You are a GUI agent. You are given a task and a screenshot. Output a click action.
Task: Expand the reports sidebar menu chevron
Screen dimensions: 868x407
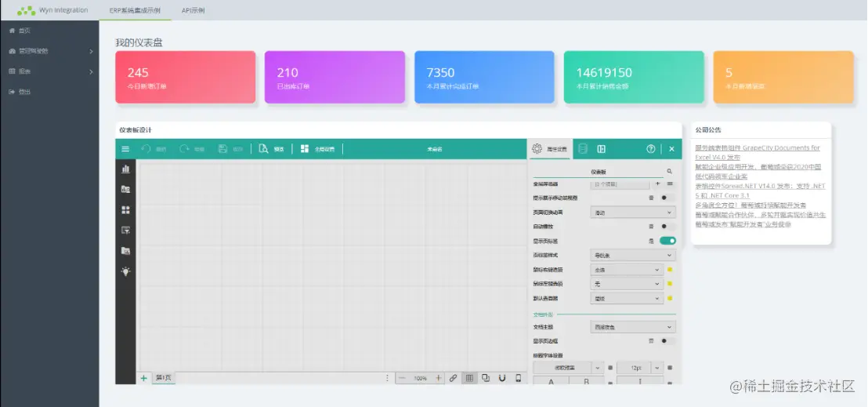[91, 71]
